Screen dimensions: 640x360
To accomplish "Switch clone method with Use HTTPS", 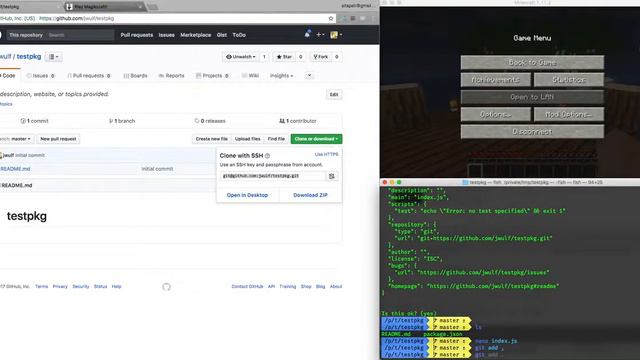I will (x=326, y=154).
